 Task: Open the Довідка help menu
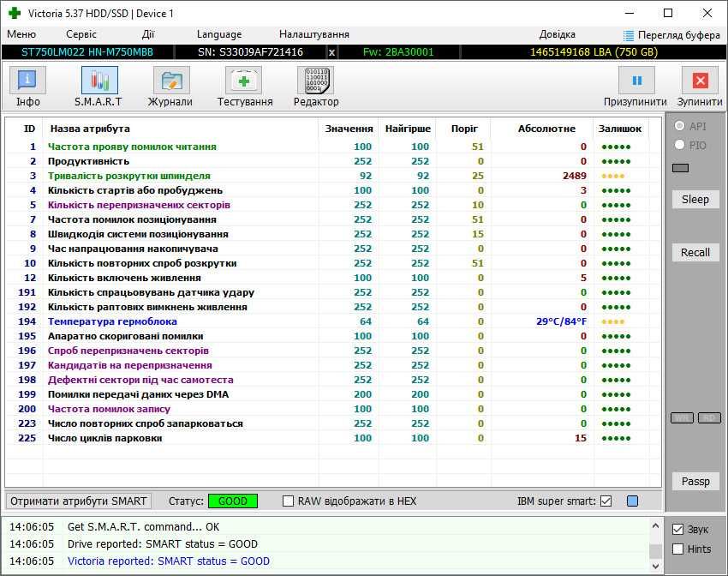[558, 34]
